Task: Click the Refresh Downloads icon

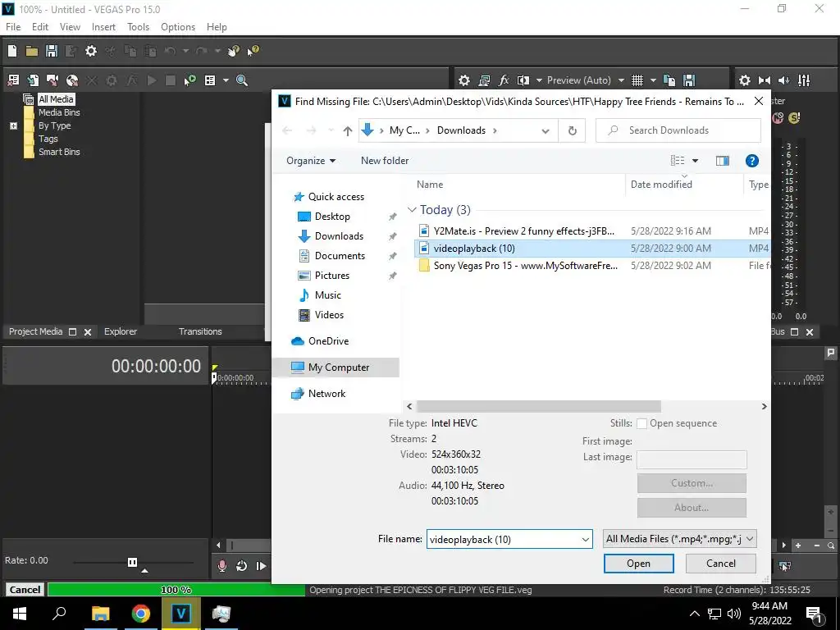Action: (x=572, y=130)
